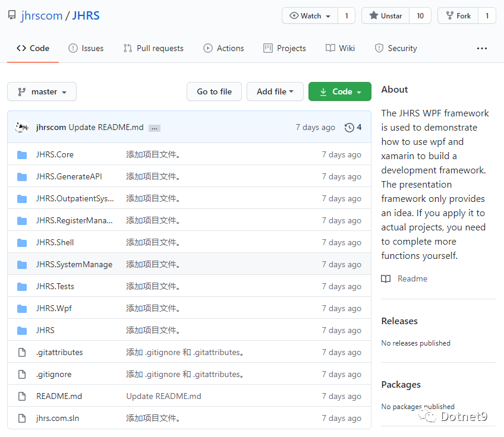Open the Readme link in About

click(x=412, y=278)
